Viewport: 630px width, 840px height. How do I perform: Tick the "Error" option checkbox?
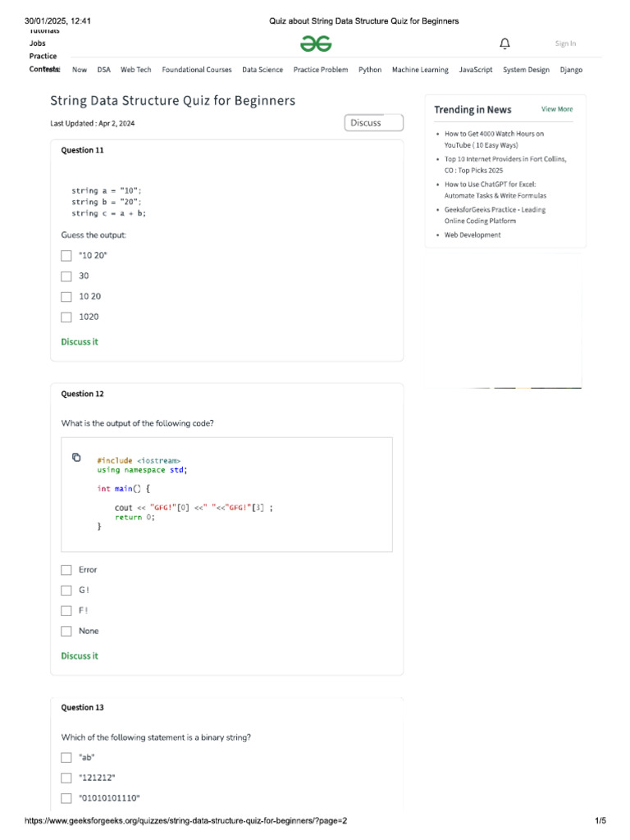66,570
